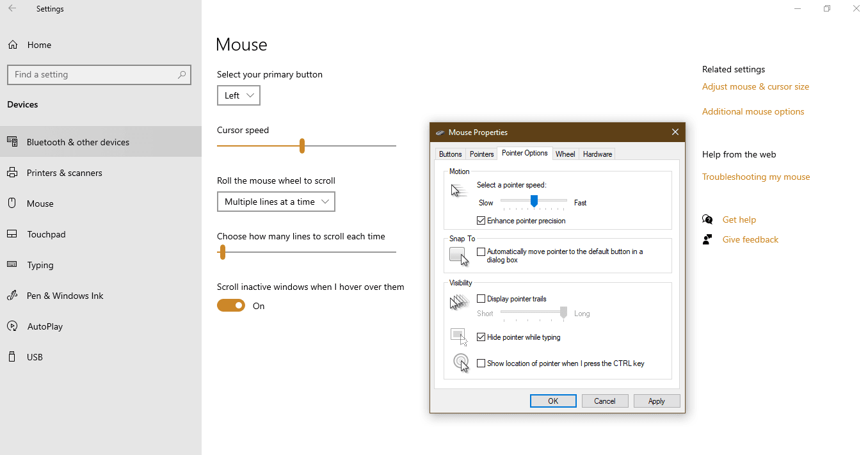The height and width of the screenshot is (455, 868).
Task: Select the Wheel tab in Mouse Properties
Action: tap(565, 154)
